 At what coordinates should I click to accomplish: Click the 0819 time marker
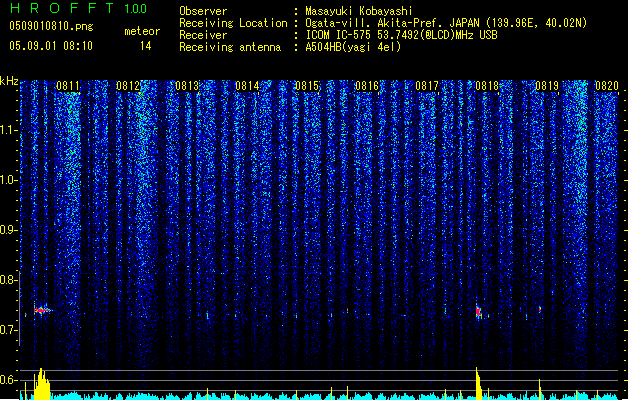pos(547,86)
